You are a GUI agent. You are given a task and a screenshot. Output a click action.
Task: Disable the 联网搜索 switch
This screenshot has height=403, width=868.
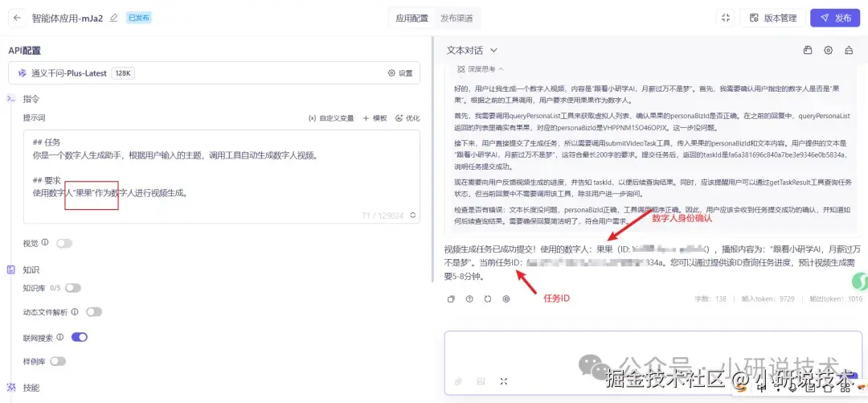(x=80, y=337)
